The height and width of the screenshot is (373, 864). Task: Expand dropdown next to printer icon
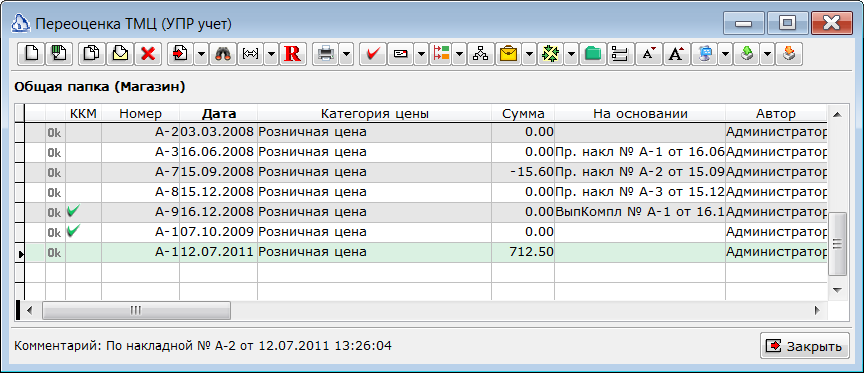[x=345, y=54]
